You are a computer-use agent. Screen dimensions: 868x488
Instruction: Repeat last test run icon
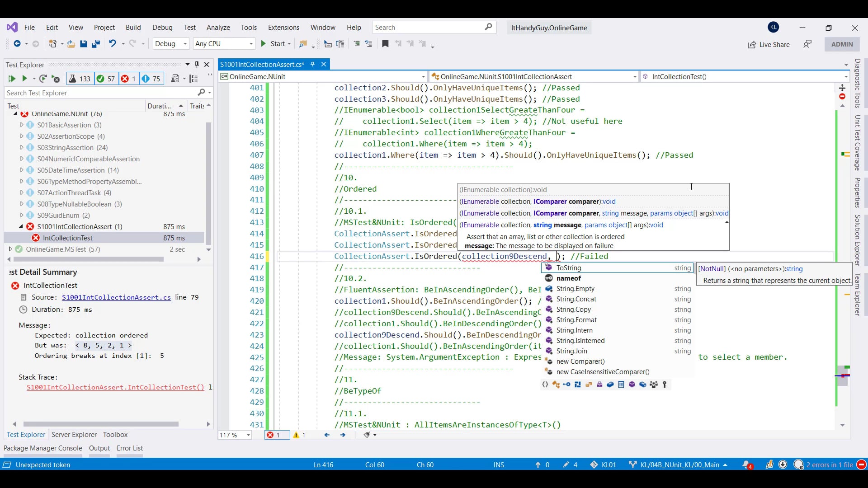click(43, 79)
